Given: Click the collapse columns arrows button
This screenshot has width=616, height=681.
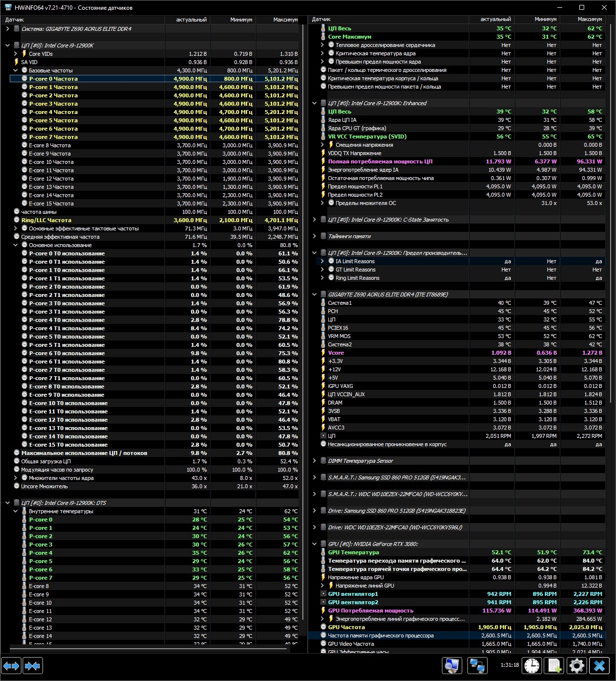Looking at the screenshot, I should (x=33, y=666).
